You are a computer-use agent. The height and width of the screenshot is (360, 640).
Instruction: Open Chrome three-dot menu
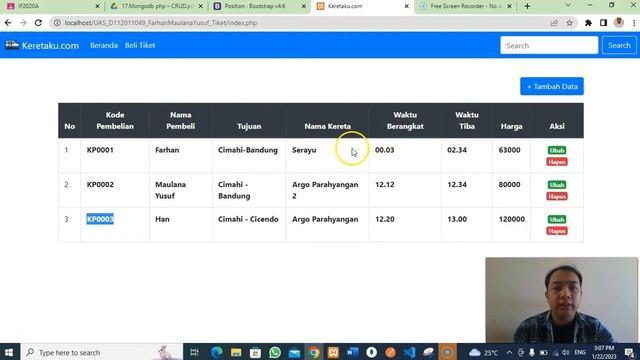click(634, 23)
